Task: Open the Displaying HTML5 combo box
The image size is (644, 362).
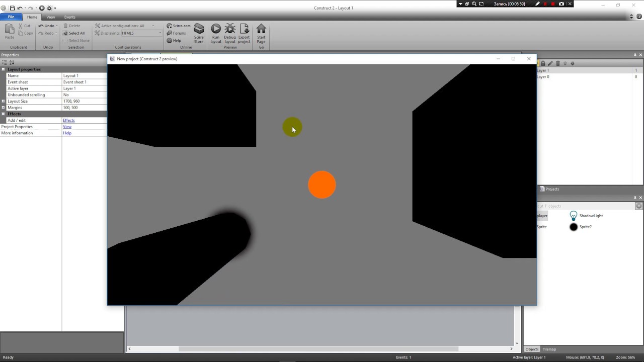Action: 141,33
